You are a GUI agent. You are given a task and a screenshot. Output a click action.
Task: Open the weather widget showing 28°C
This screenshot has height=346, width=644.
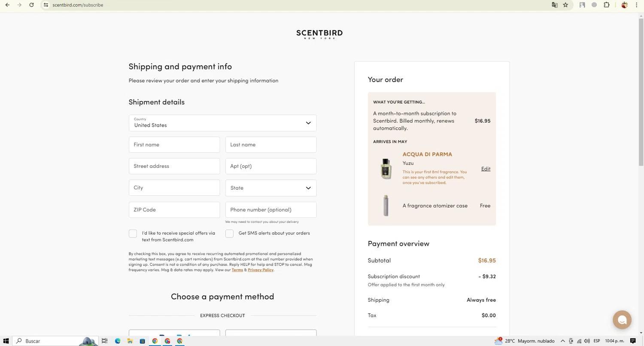[524, 341]
